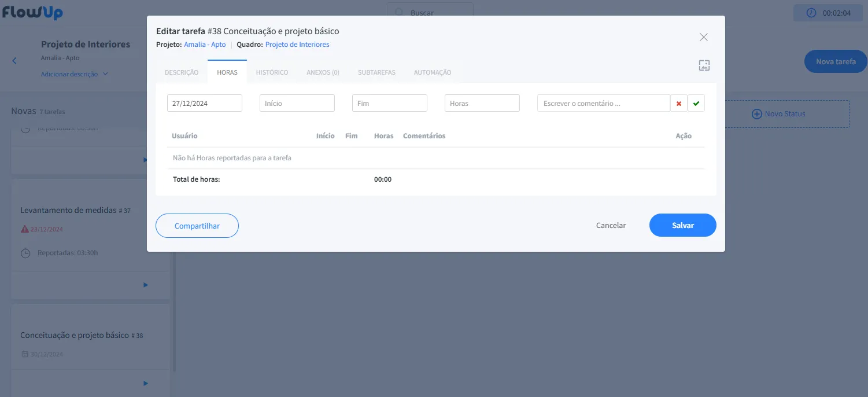Open the Histórico tab
The image size is (868, 397).
(272, 72)
